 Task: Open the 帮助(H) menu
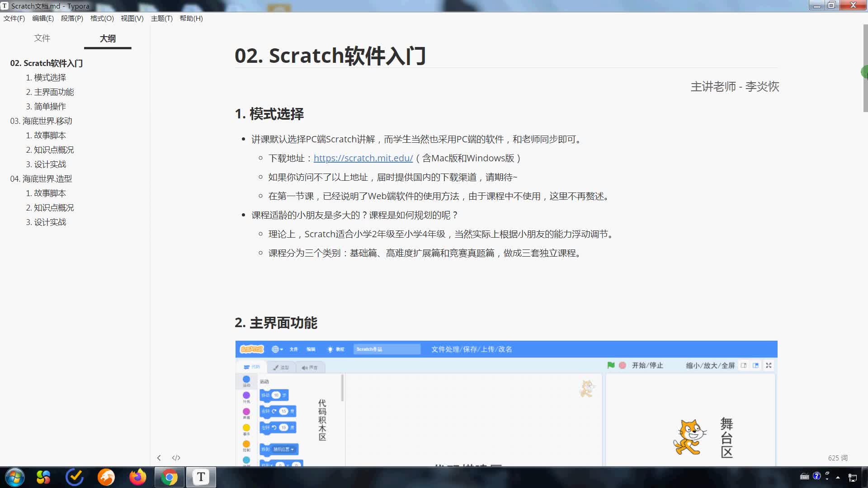191,19
